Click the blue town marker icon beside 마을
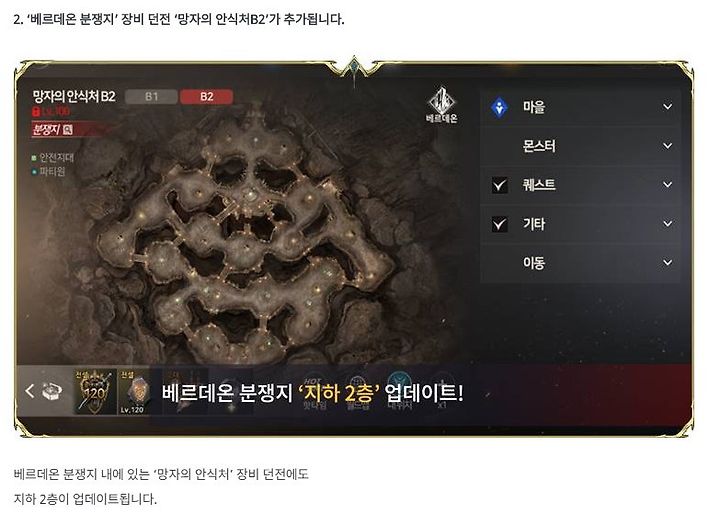The image size is (720, 514). (x=499, y=107)
